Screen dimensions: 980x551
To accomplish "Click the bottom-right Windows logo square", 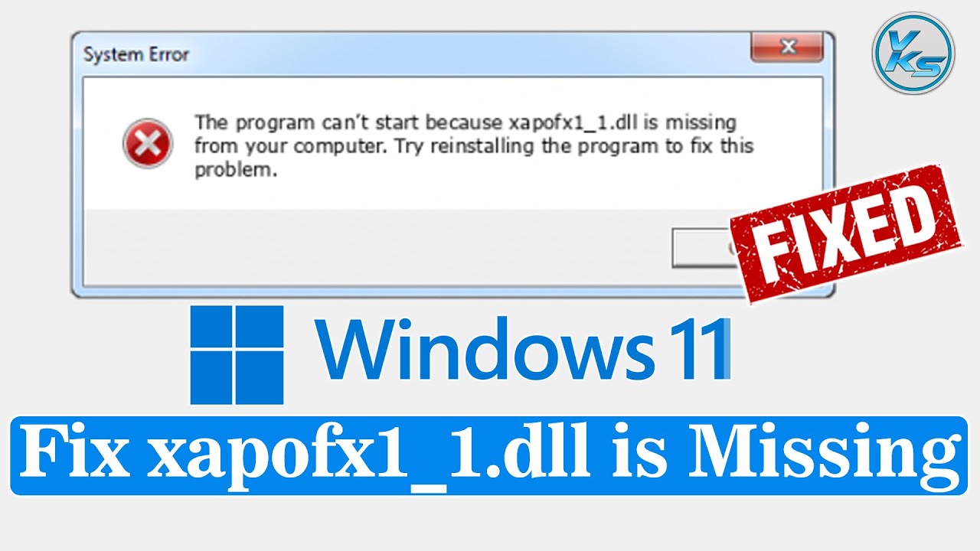I will [x=261, y=379].
